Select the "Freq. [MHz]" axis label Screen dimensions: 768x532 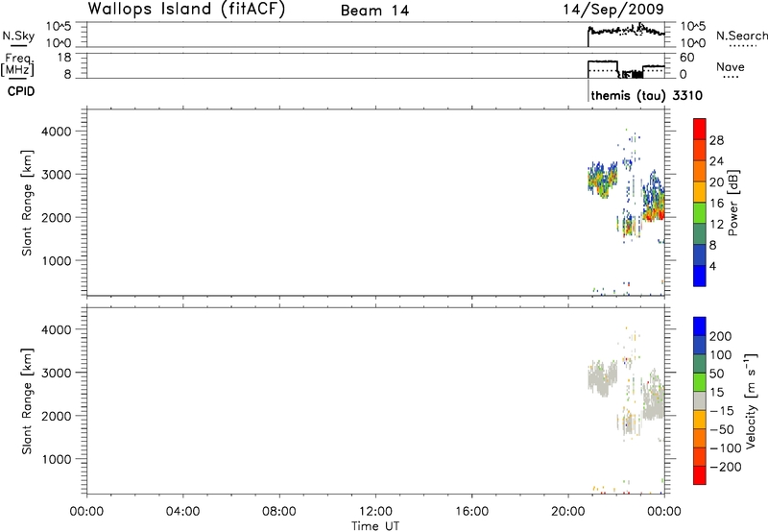point(17,64)
